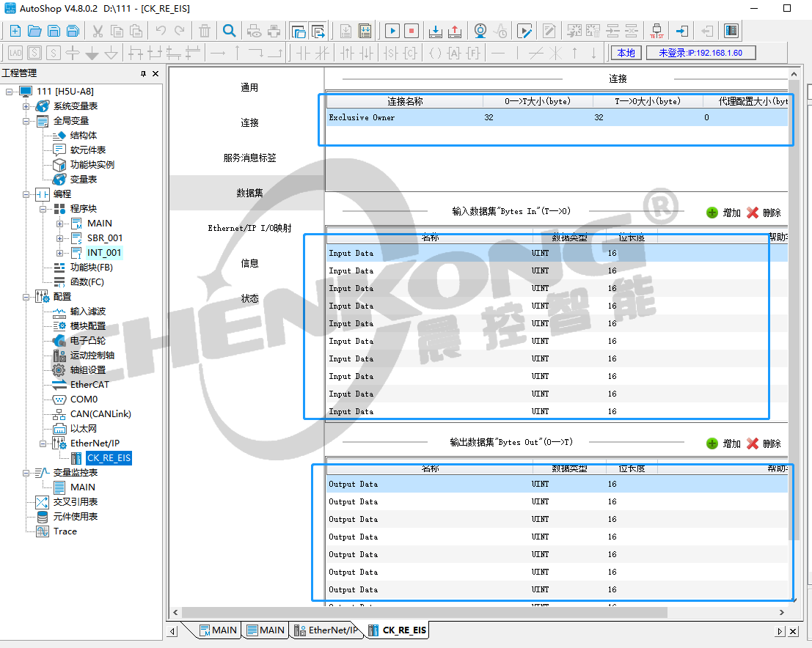This screenshot has height=648, width=812.
Task: Collapse the 配置 node
Action: click(x=26, y=297)
